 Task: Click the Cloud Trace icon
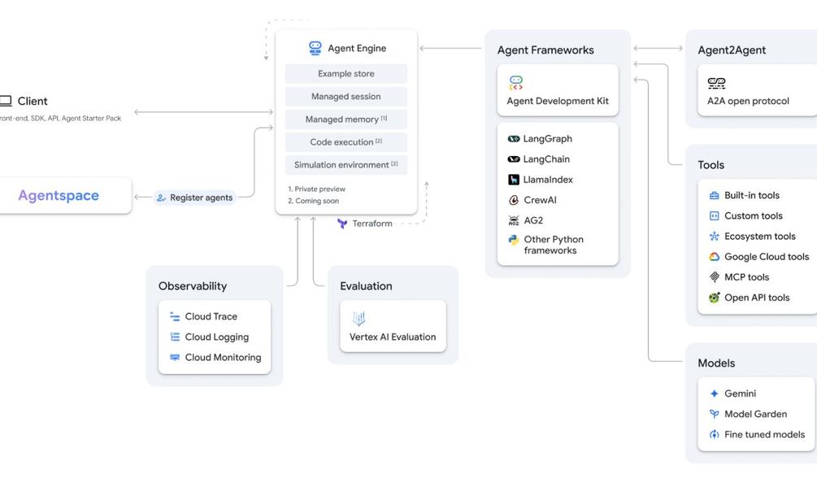175,317
